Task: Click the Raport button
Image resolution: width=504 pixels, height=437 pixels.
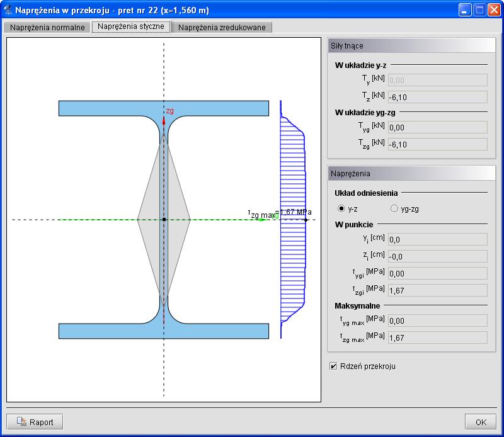Action: 35,422
